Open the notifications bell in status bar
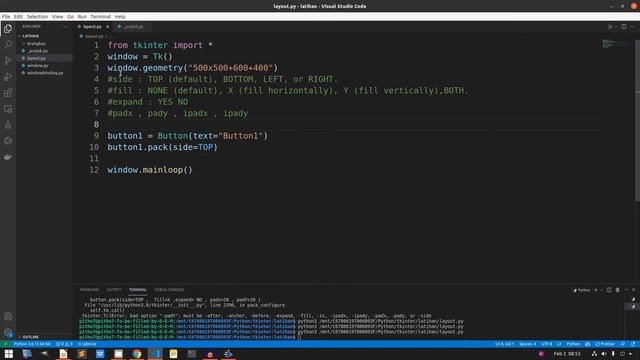This screenshot has height=360, width=640. tap(633, 344)
